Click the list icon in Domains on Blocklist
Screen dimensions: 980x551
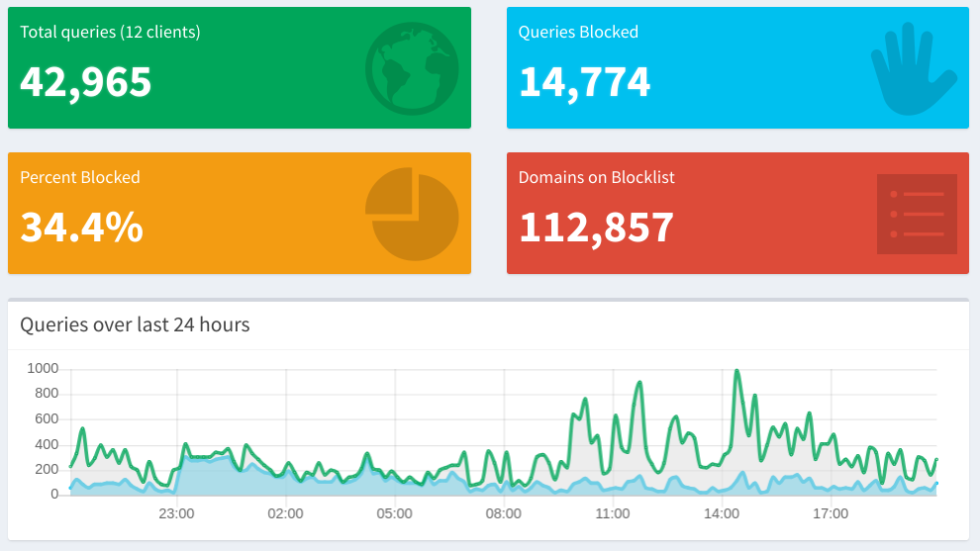coord(917,214)
